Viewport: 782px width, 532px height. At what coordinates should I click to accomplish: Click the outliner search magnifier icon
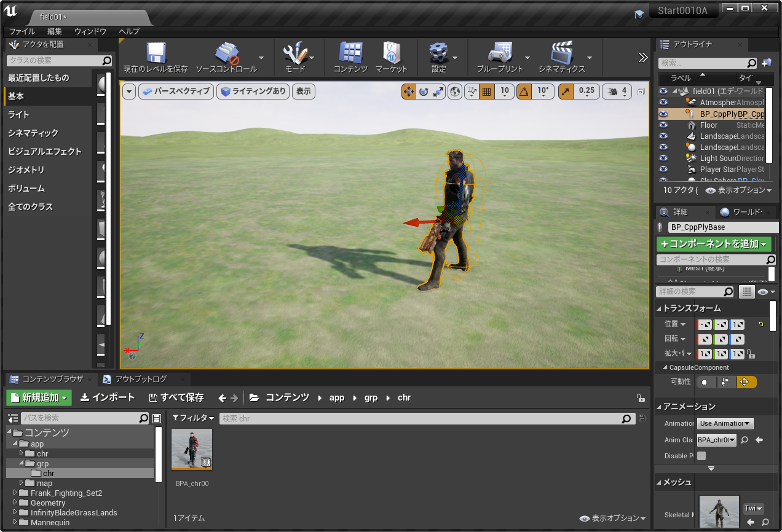pos(752,63)
